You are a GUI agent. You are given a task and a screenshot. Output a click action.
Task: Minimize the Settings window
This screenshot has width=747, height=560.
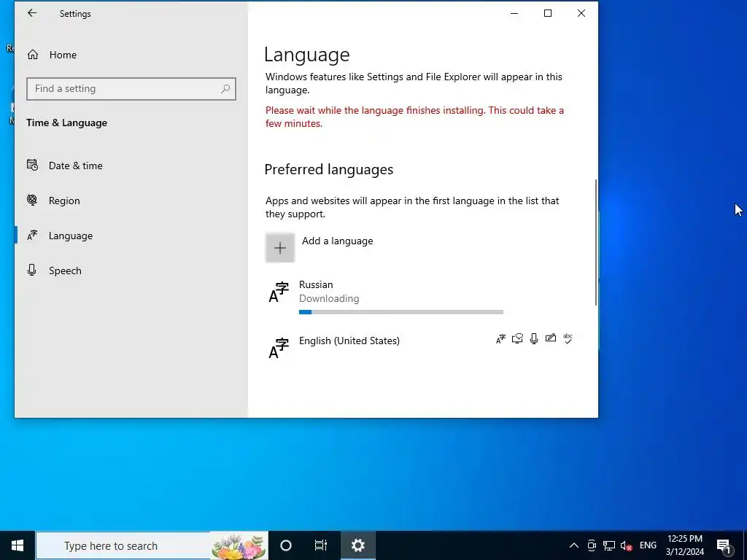(514, 13)
